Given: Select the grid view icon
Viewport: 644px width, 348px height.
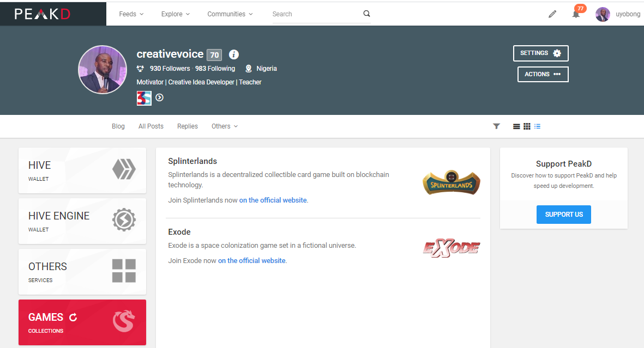Looking at the screenshot, I should [x=527, y=126].
